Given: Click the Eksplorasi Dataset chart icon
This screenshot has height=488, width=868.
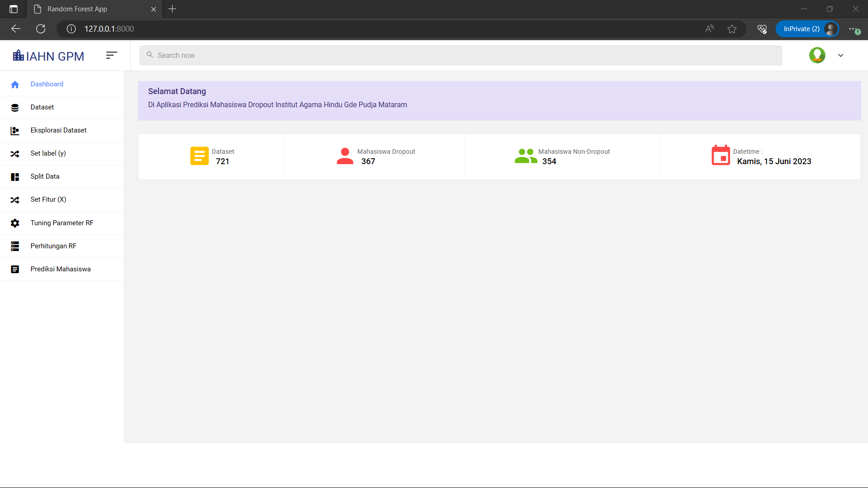Looking at the screenshot, I should (x=15, y=131).
